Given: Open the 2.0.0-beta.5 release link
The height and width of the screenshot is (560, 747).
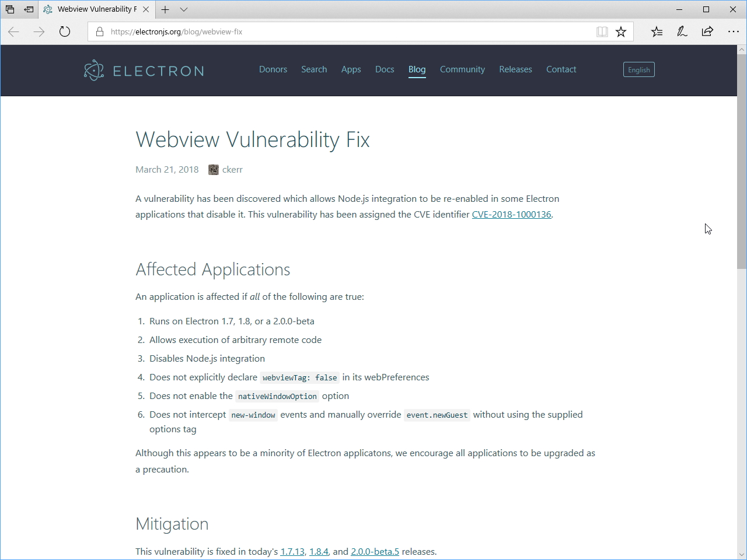Looking at the screenshot, I should click(375, 552).
